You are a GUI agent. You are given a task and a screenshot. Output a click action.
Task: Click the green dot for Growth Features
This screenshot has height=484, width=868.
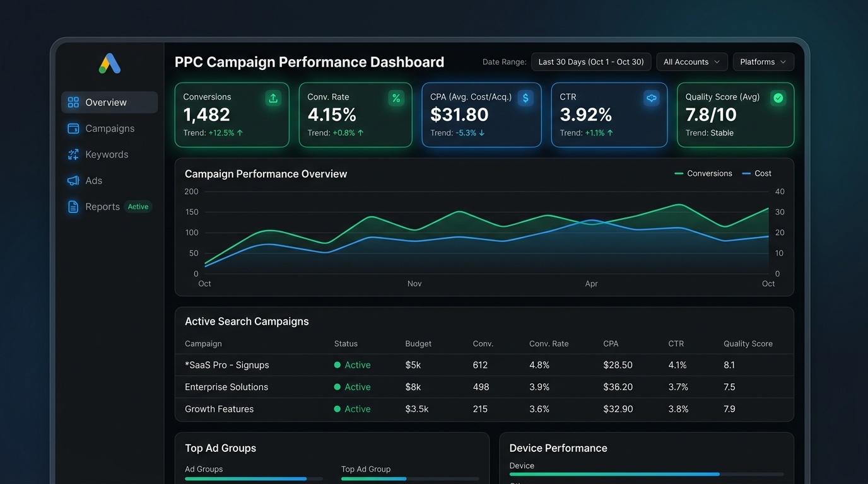(x=337, y=409)
